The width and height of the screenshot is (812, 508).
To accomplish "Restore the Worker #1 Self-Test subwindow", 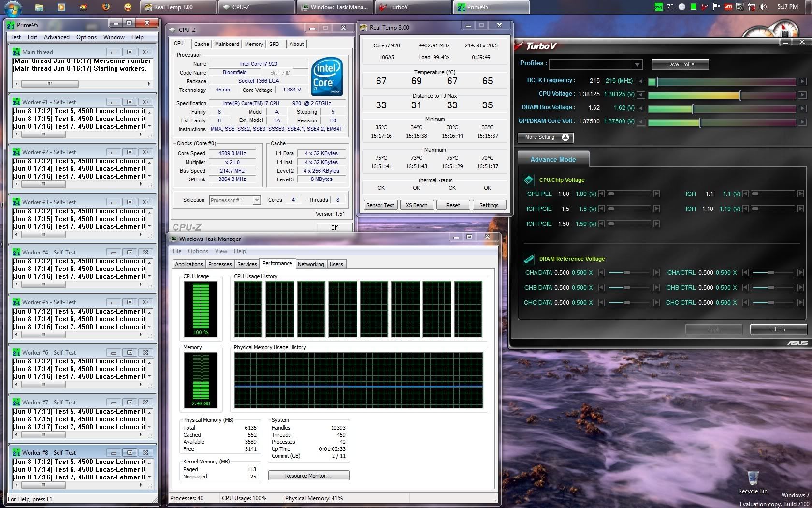I will coord(129,102).
